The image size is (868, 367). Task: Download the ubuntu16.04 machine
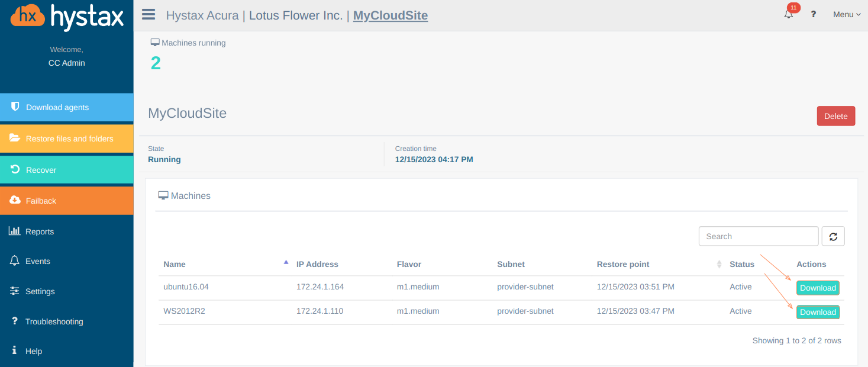[818, 288]
